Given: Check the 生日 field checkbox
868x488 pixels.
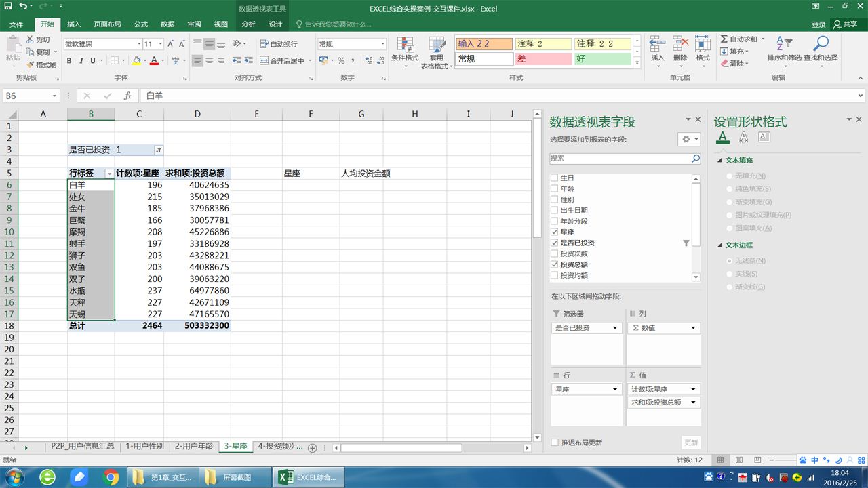Looking at the screenshot, I should coord(555,178).
